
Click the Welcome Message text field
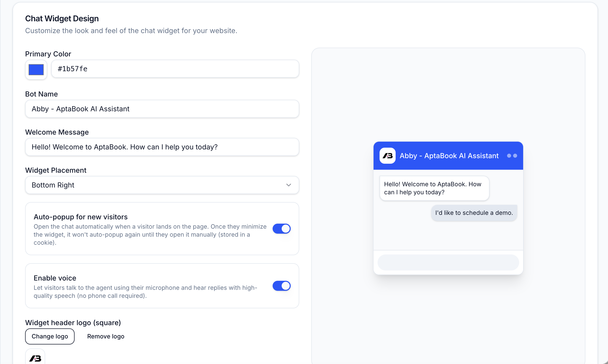[x=162, y=147]
